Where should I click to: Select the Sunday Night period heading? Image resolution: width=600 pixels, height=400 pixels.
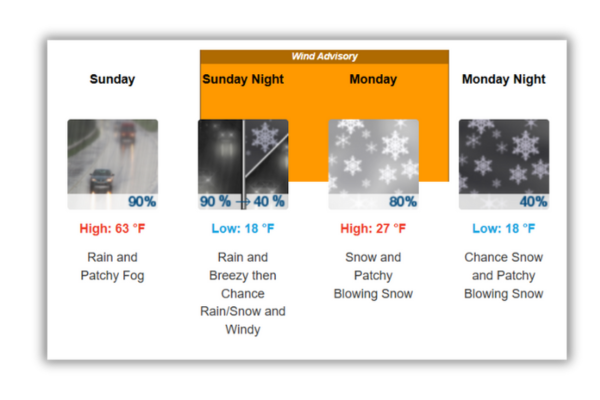[243, 79]
